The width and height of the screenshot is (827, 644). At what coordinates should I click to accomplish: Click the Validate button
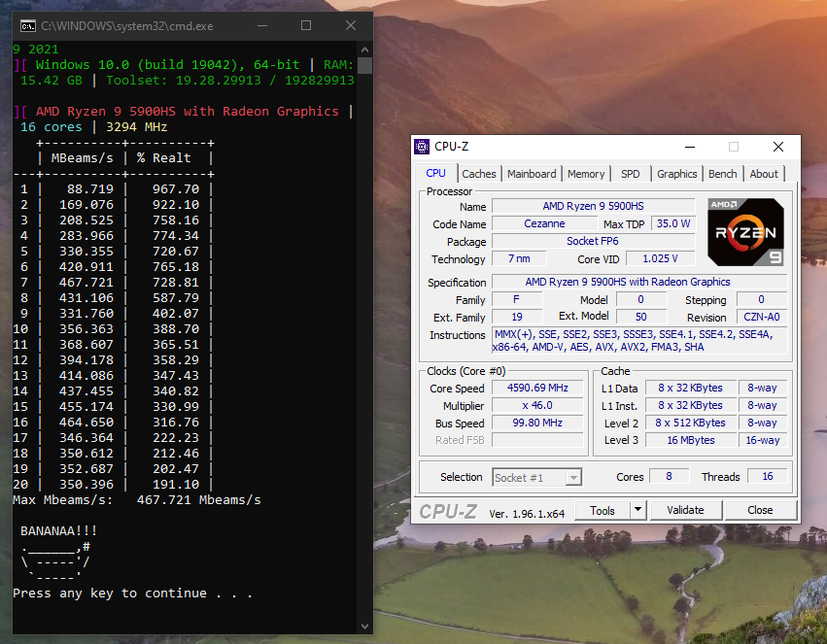click(x=685, y=510)
